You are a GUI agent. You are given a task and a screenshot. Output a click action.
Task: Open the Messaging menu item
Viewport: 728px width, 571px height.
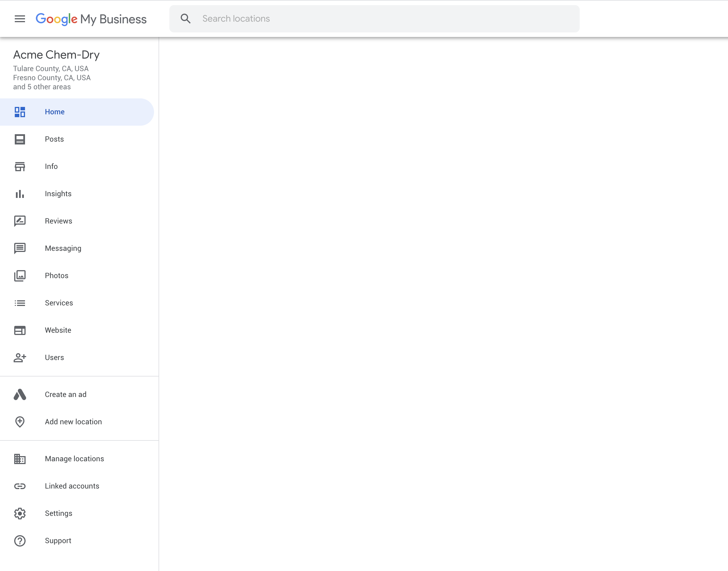point(63,249)
